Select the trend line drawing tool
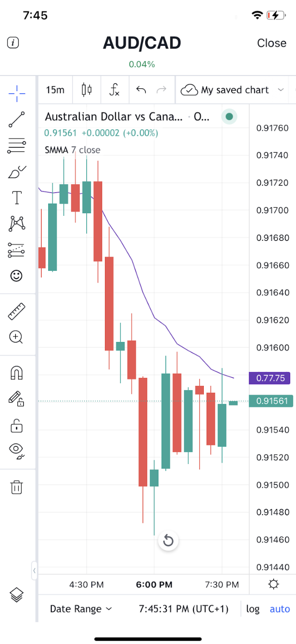The height and width of the screenshot is (644, 296). pos(17,119)
